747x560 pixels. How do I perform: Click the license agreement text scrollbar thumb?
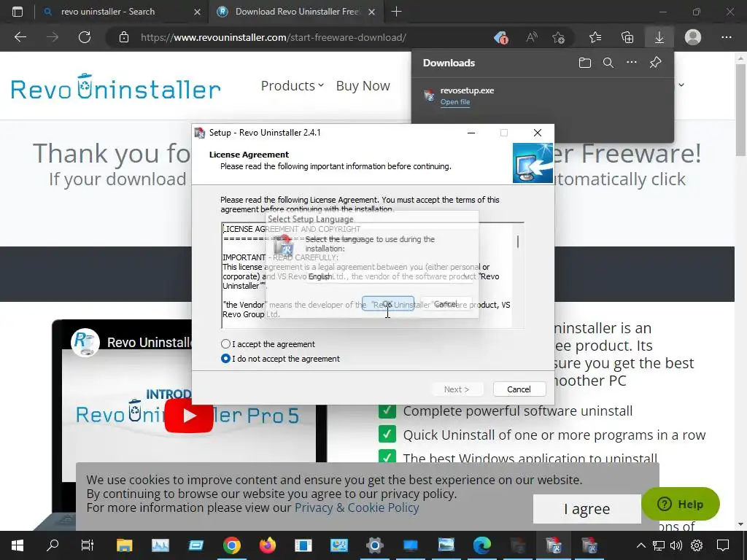[518, 241]
